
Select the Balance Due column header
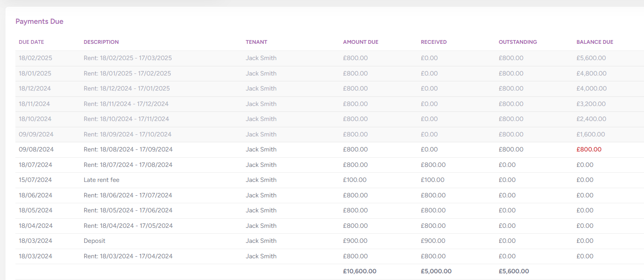pyautogui.click(x=595, y=42)
